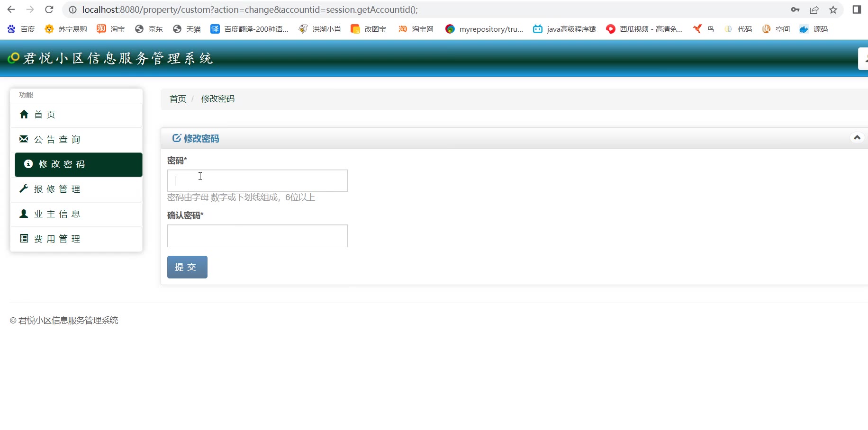Click the browser forward arrow
Screen dimensions: 868x430
click(30, 9)
